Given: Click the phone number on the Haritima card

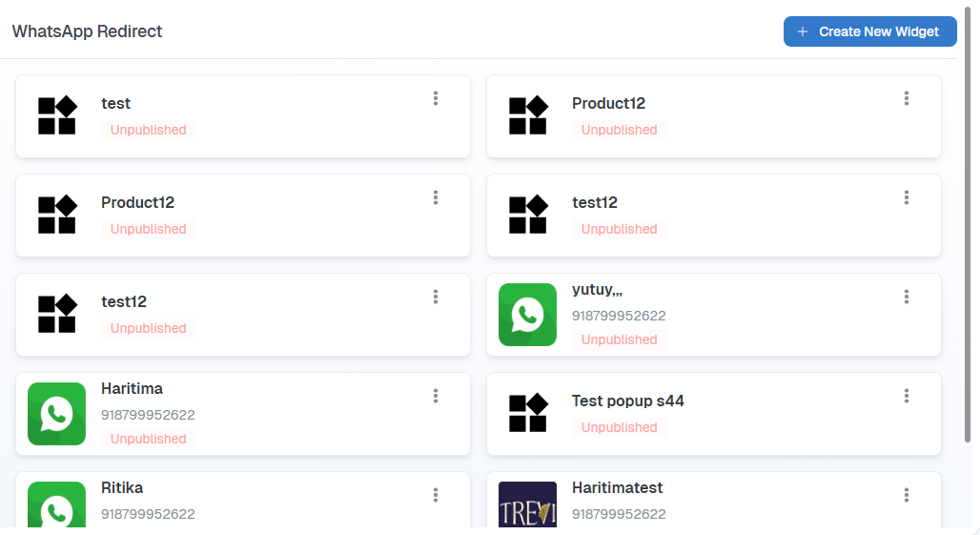Looking at the screenshot, I should pos(148,415).
